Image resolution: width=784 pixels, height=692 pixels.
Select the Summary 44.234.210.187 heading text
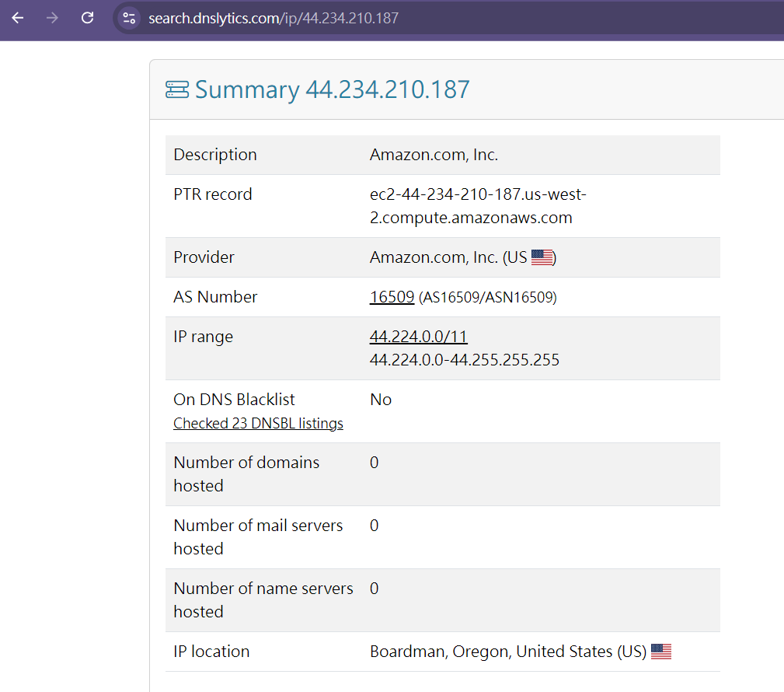click(332, 89)
